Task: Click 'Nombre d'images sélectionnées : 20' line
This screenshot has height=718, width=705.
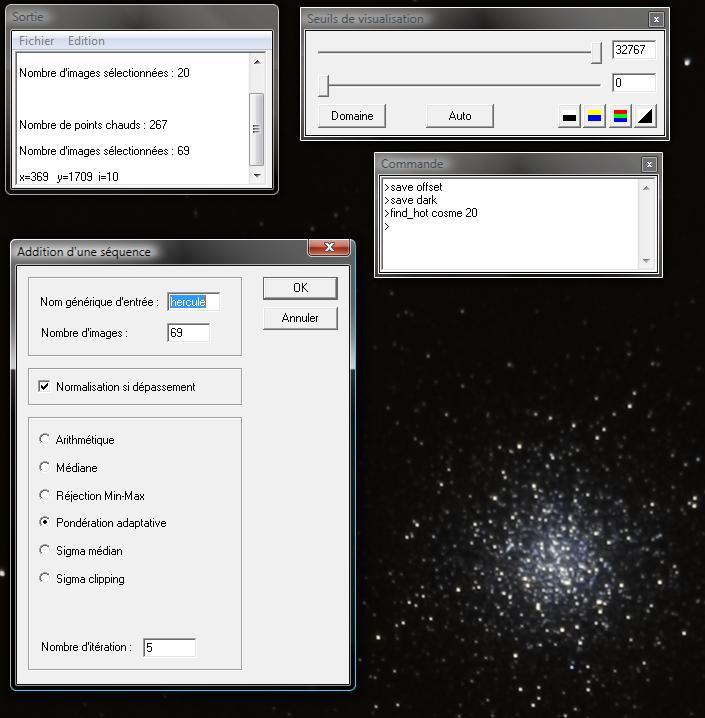Action: coord(104,73)
